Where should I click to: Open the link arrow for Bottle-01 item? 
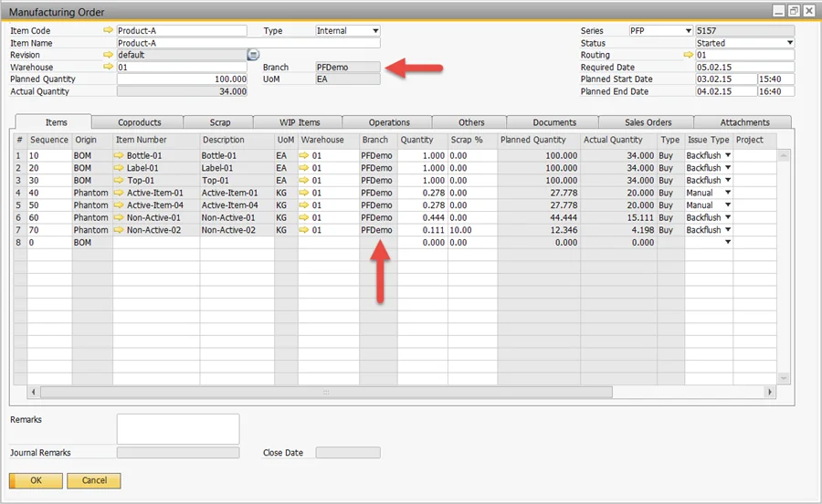(x=119, y=155)
